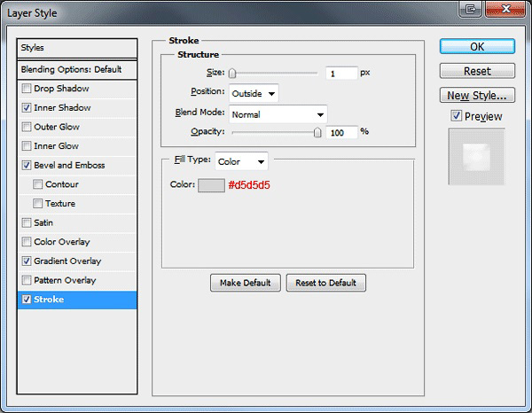Click the layer style preview thumbnail

(x=476, y=157)
